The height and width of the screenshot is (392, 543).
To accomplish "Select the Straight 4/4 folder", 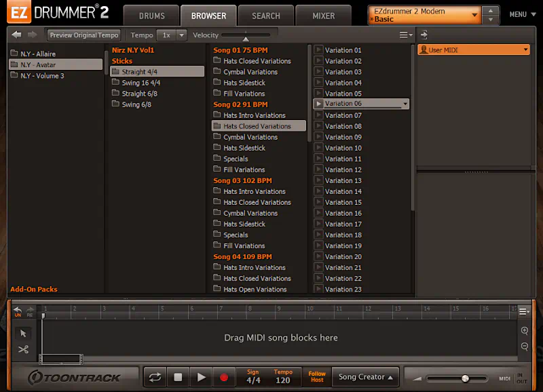I will click(157, 72).
